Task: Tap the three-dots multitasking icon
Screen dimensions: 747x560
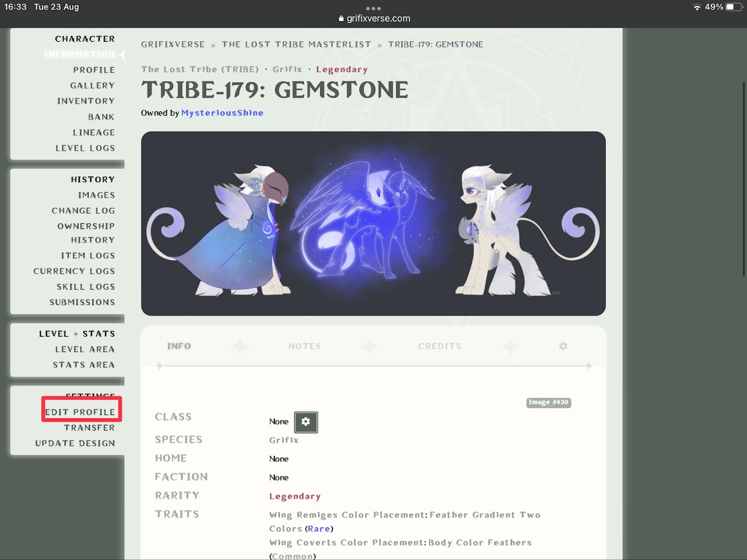Action: click(x=373, y=8)
